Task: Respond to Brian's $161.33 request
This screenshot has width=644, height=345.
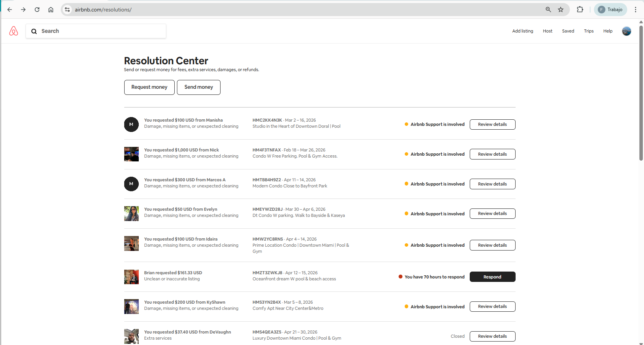Action: 492,277
